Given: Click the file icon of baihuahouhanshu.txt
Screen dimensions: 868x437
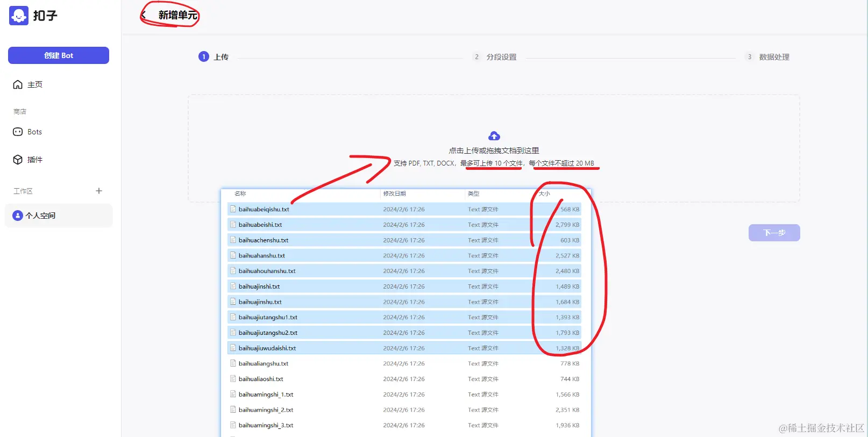Looking at the screenshot, I should click(233, 271).
